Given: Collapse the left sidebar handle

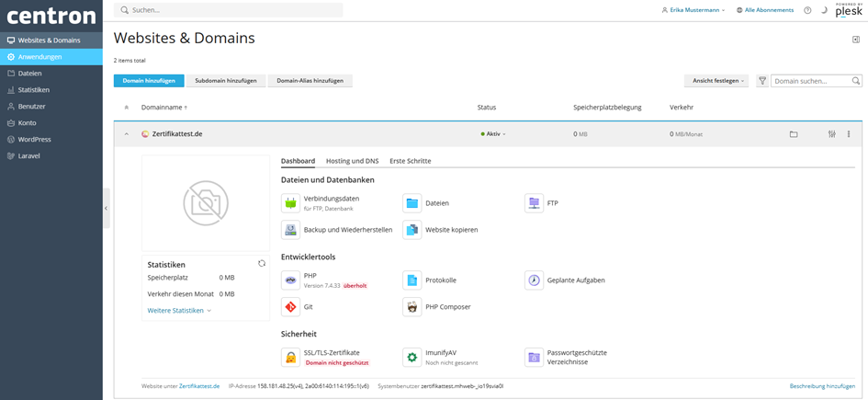Looking at the screenshot, I should click(106, 209).
